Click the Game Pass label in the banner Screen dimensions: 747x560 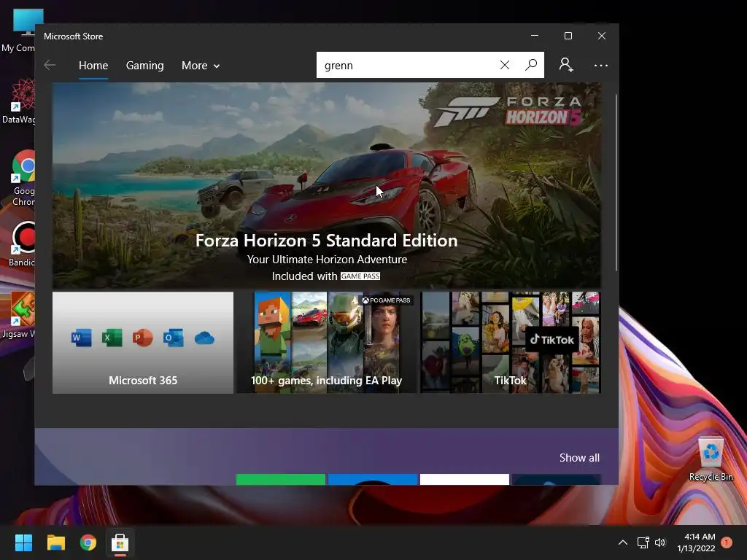point(360,276)
